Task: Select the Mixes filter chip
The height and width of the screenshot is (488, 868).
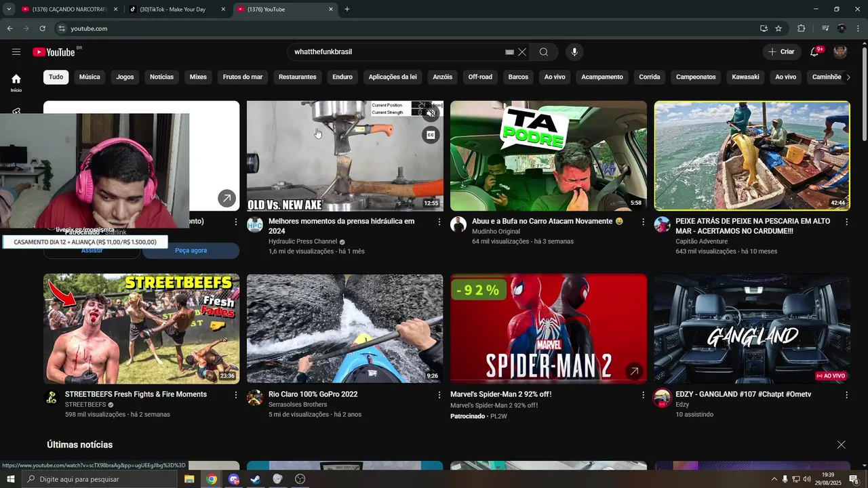Action: 198,77
